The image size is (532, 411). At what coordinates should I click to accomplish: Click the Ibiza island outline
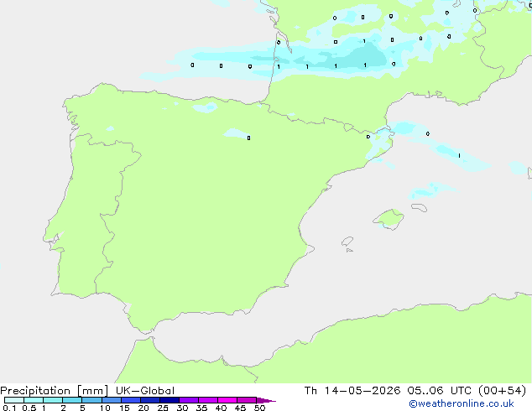click(347, 242)
